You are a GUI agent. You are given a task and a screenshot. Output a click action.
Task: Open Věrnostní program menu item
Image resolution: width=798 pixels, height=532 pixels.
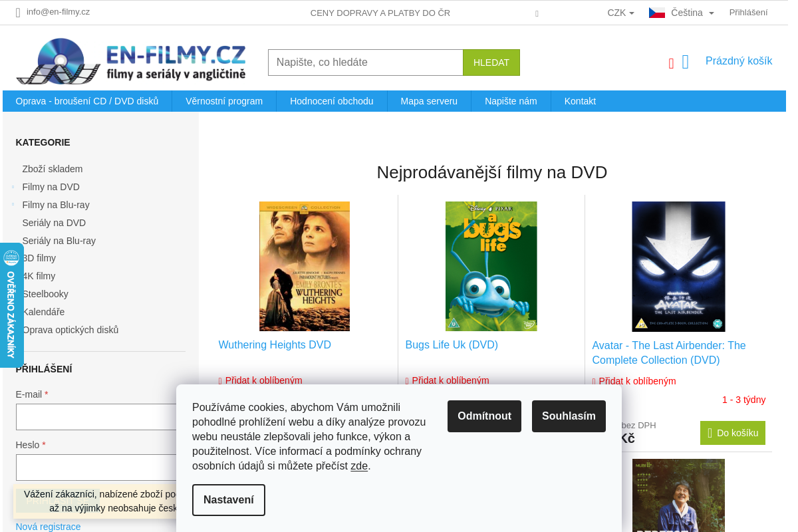[224, 101]
